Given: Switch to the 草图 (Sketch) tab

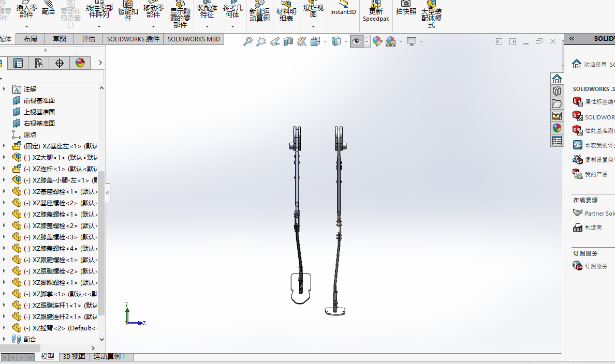Looking at the screenshot, I should (59, 39).
